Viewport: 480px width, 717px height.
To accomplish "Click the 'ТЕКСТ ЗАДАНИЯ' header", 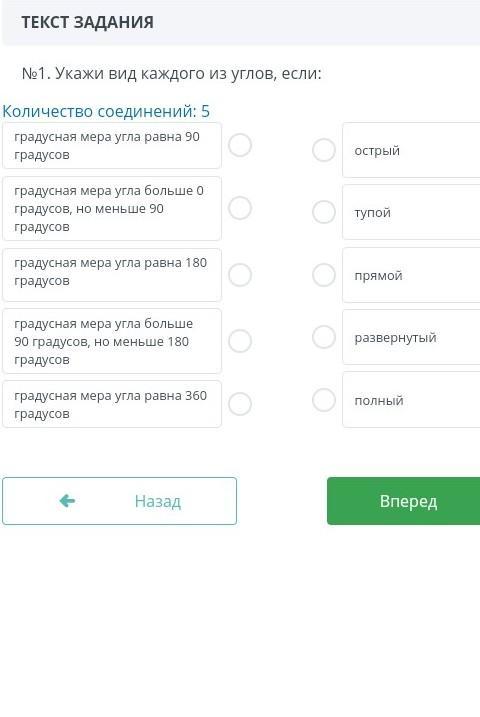I will click(x=87, y=22).
